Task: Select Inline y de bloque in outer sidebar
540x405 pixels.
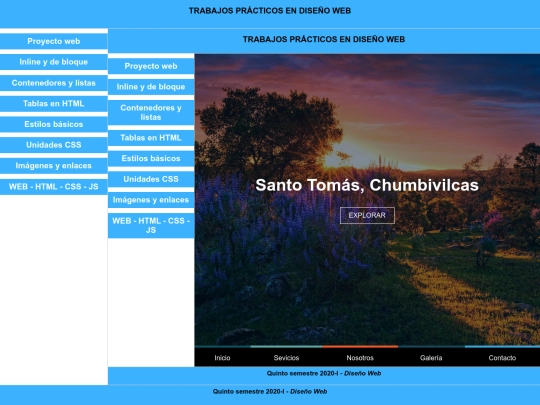Action: [54, 62]
